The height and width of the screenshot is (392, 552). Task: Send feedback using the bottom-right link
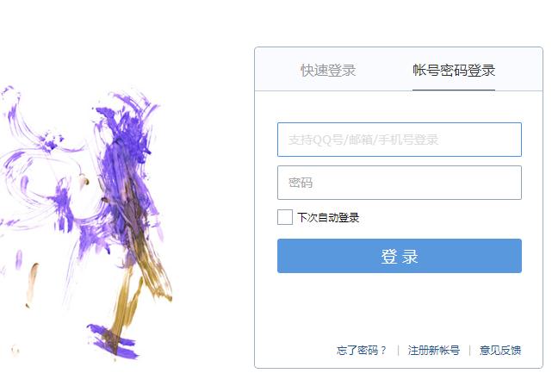pos(500,350)
